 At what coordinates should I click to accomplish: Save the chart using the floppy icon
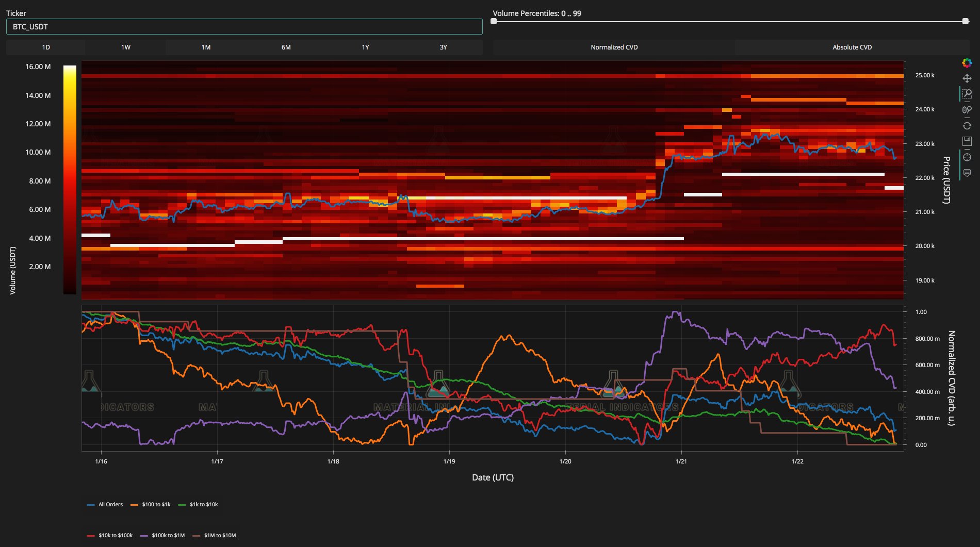coord(967,141)
